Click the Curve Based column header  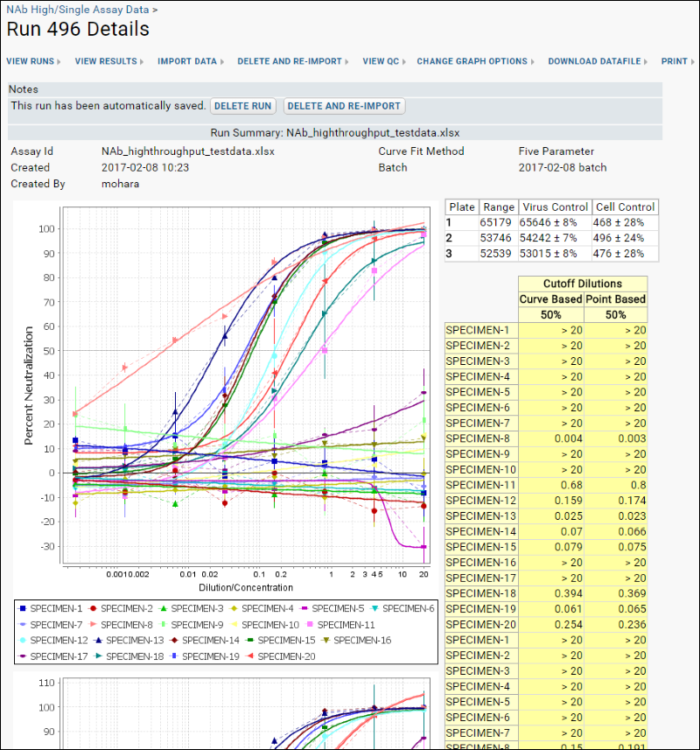[551, 299]
